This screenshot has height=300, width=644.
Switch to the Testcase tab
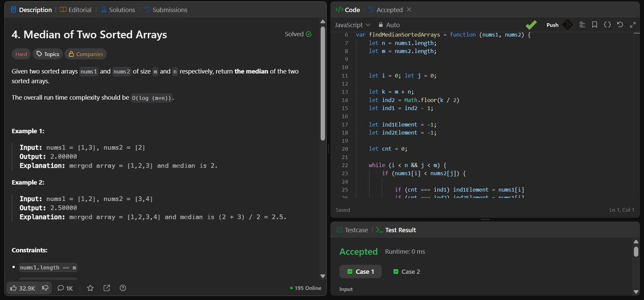[x=352, y=230]
